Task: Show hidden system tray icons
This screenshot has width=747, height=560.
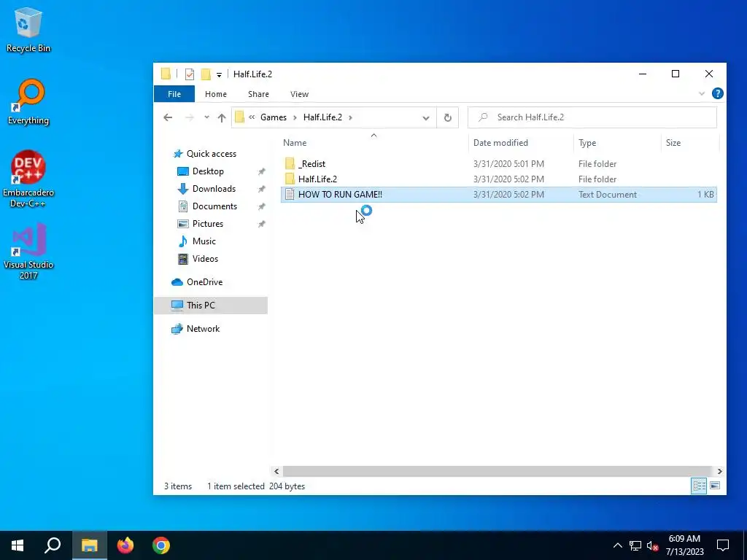Action: coord(617,545)
